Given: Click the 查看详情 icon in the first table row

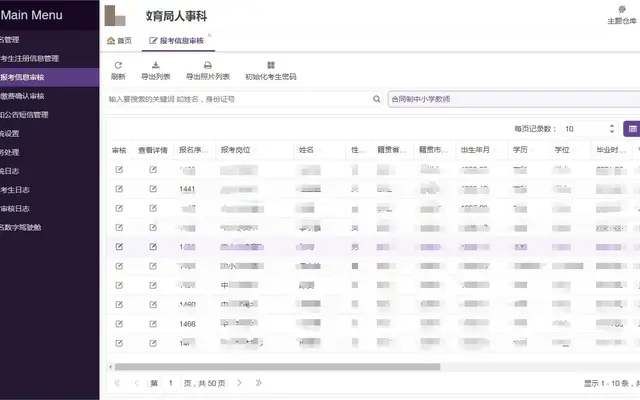Looking at the screenshot, I should pos(153,169).
